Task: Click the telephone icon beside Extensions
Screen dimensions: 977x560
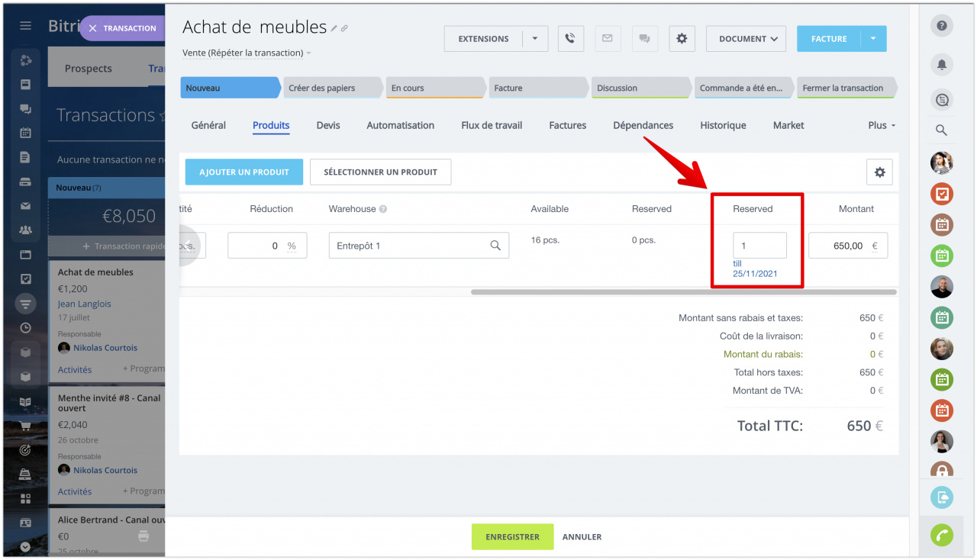Action: tap(570, 38)
